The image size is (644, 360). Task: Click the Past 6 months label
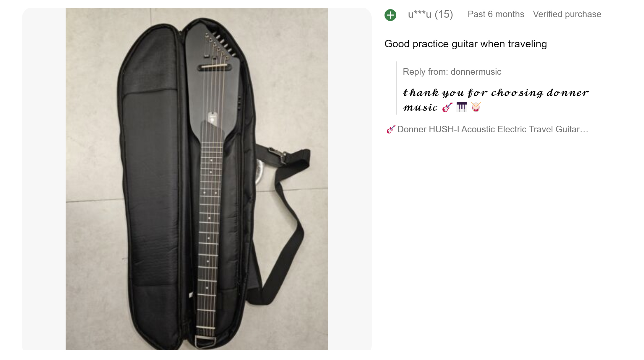pyautogui.click(x=496, y=14)
